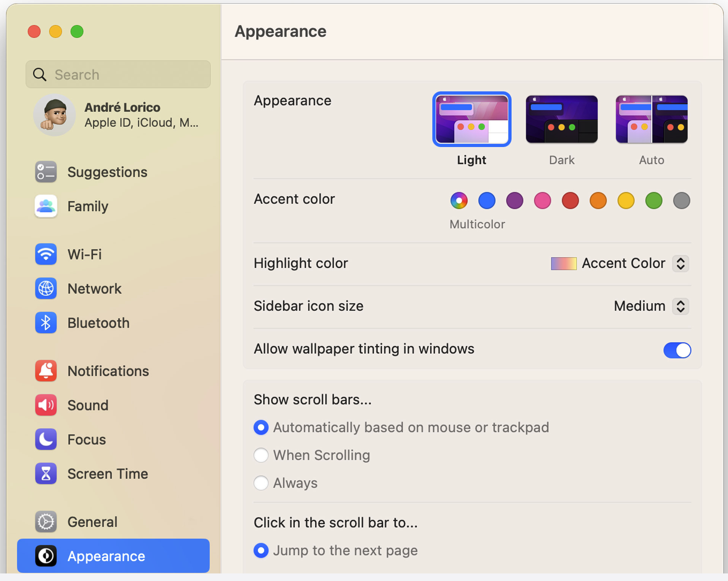Open Wi-Fi settings via its sidebar icon
Screen dimensions: 728x581
[x=46, y=254]
